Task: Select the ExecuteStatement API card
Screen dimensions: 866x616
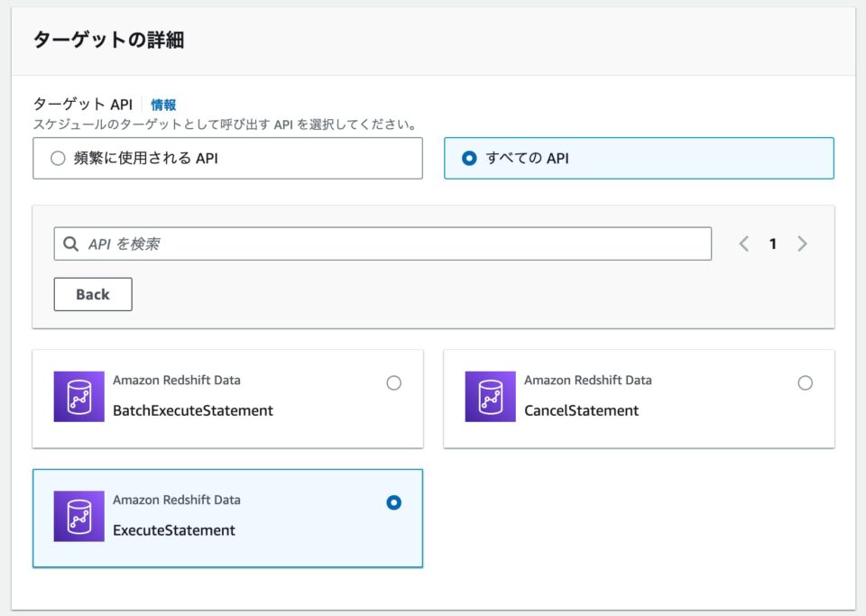Action: click(x=227, y=517)
